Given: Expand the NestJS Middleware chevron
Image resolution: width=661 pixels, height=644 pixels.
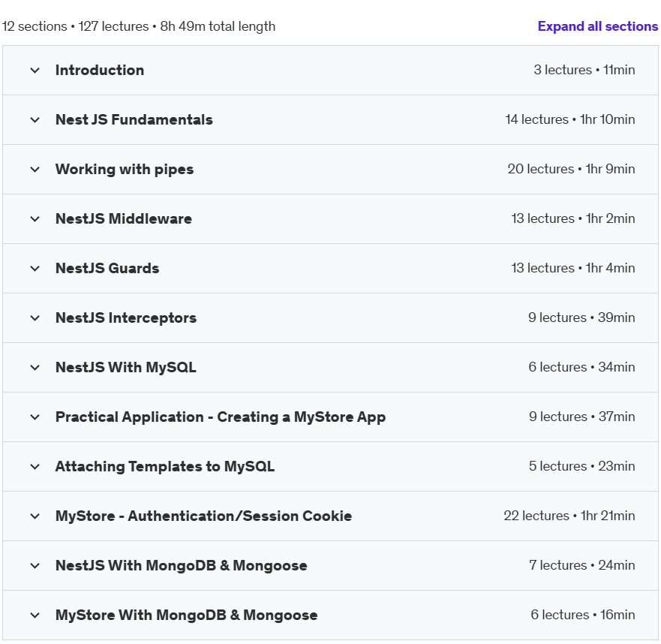Looking at the screenshot, I should click(35, 219).
